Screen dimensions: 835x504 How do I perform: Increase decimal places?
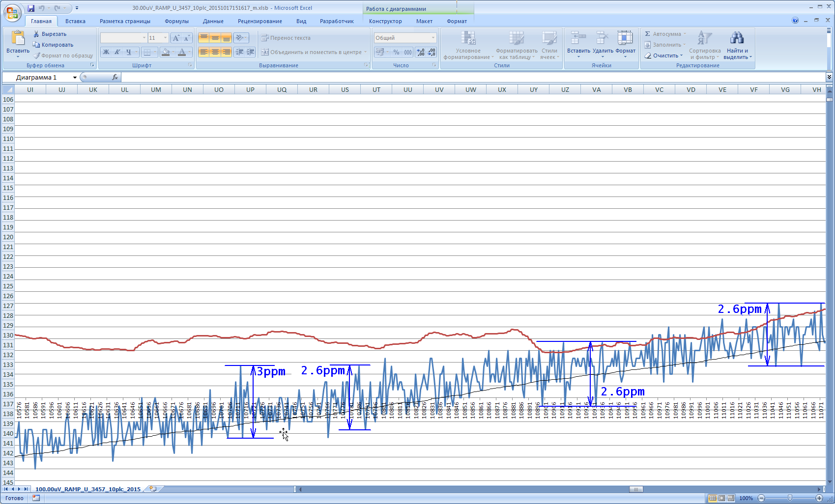tap(421, 52)
